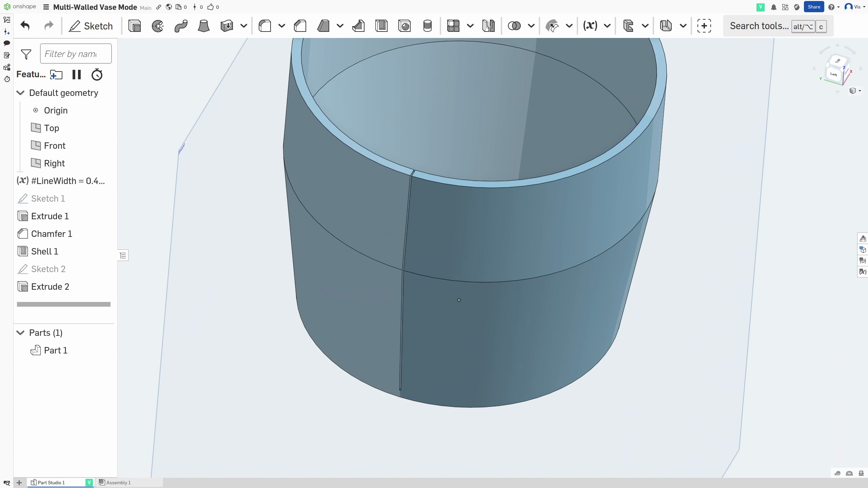Image resolution: width=868 pixels, height=488 pixels.
Task: Click the rollback bar below Extrude 2
Action: pos(64,304)
